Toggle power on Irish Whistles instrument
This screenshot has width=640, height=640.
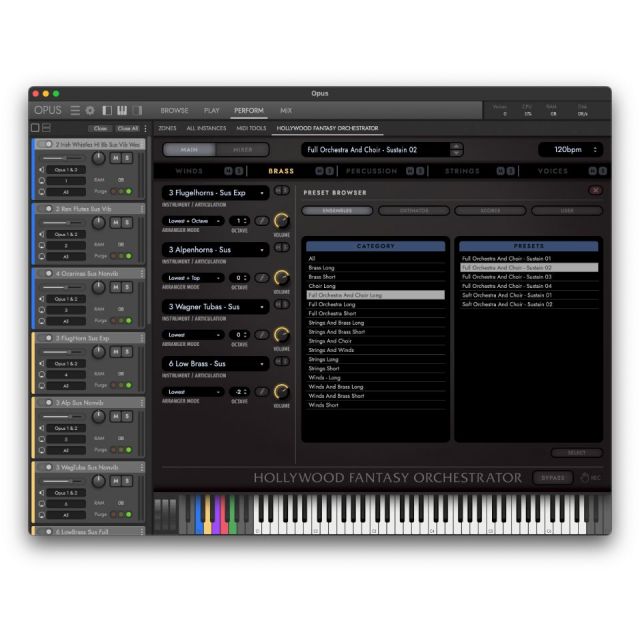[x=49, y=144]
